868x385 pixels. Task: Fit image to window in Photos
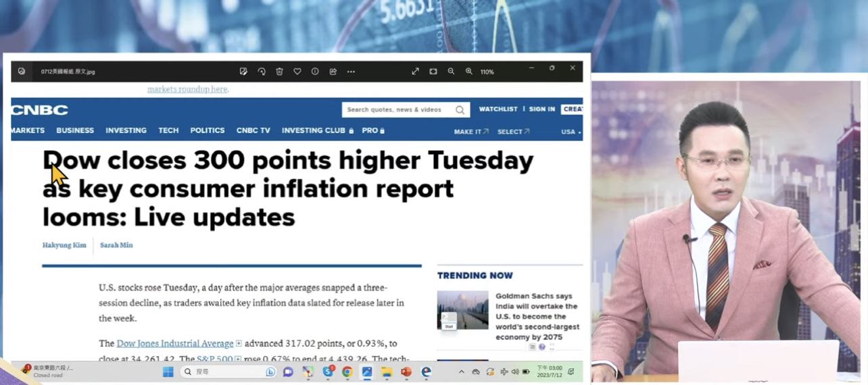pos(433,72)
